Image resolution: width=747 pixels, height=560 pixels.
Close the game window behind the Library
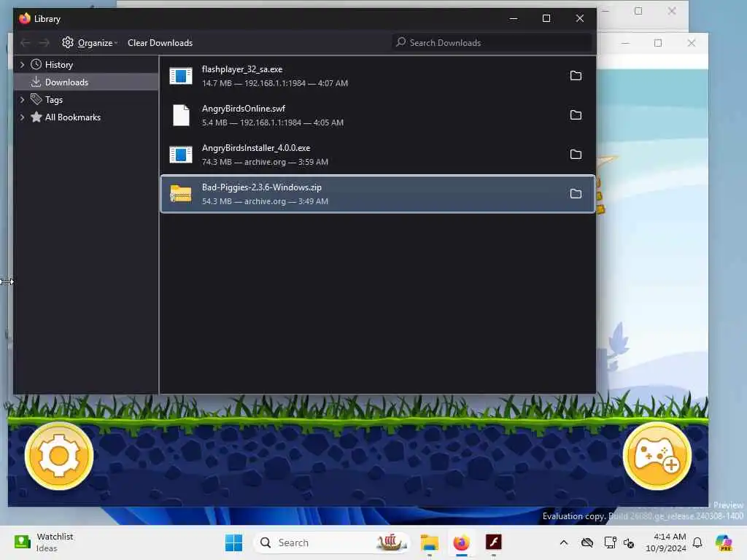pos(692,43)
